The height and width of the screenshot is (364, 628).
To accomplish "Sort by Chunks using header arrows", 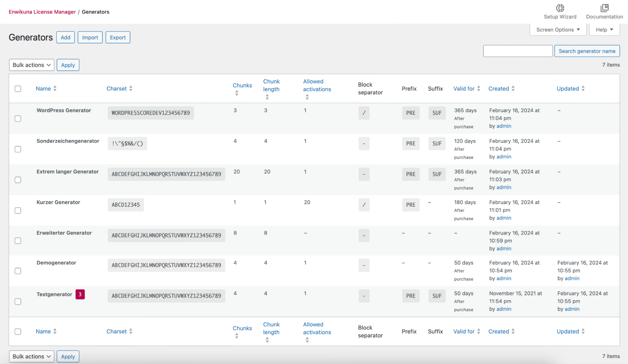I will pos(236,93).
